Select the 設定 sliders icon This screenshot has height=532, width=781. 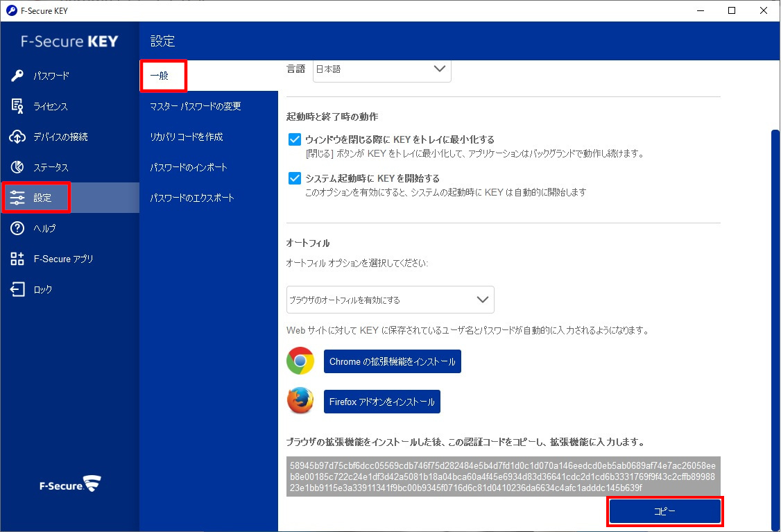point(18,198)
